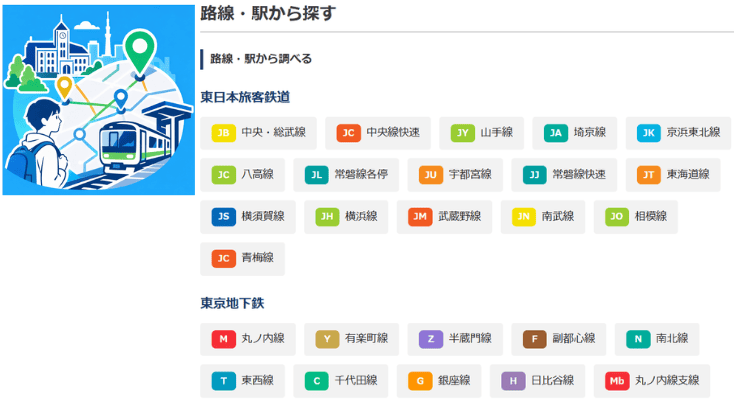Click the Mb Marunouchi branch icon
The width and height of the screenshot is (734, 411).
pyautogui.click(x=617, y=381)
